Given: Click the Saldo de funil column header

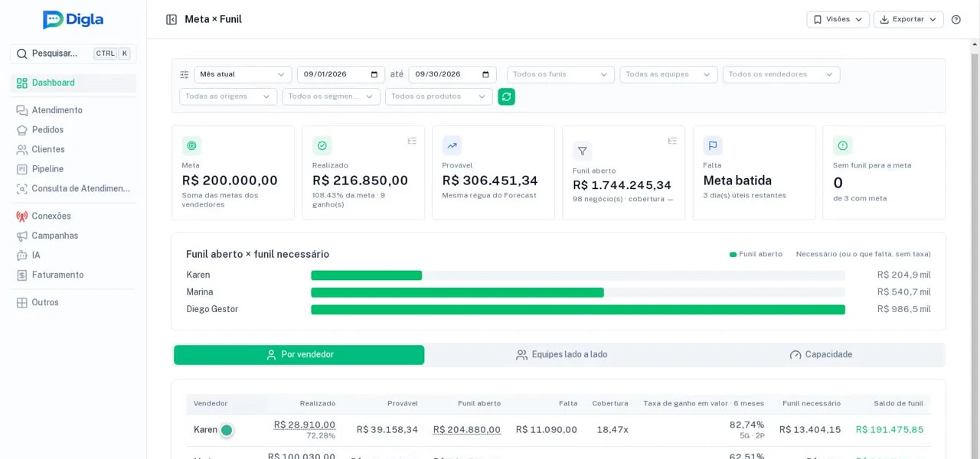Looking at the screenshot, I should click(899, 404).
